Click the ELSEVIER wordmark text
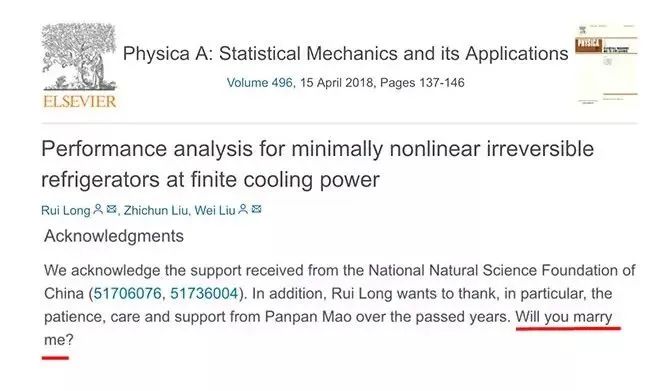The width and height of the screenshot is (669, 391). click(x=79, y=102)
